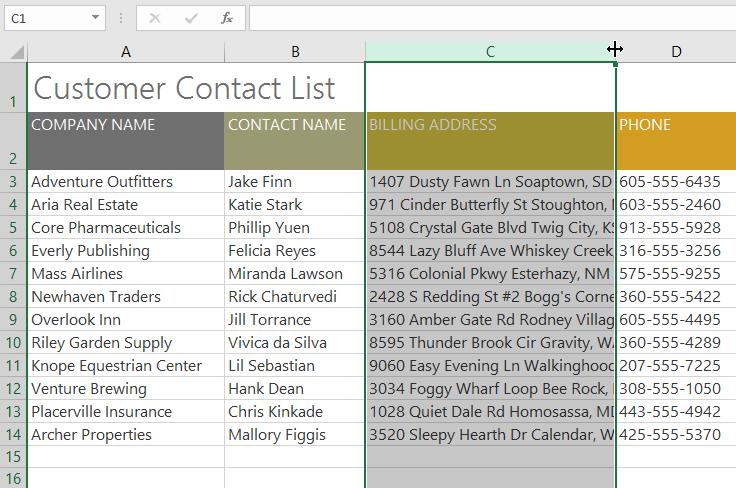Click the Enter checkmark icon in formula bar
736x488 pixels.
tap(191, 18)
